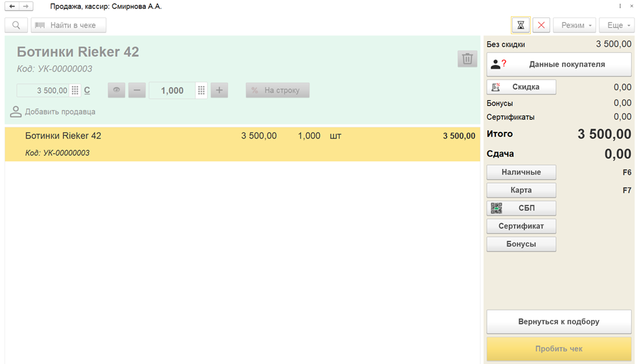The width and height of the screenshot is (637, 364).
Task: Open keypad icon next to the quantity field
Action: coord(201,91)
